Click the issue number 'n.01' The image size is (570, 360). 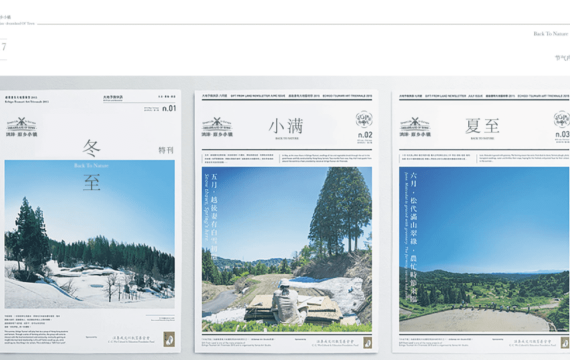(x=169, y=108)
